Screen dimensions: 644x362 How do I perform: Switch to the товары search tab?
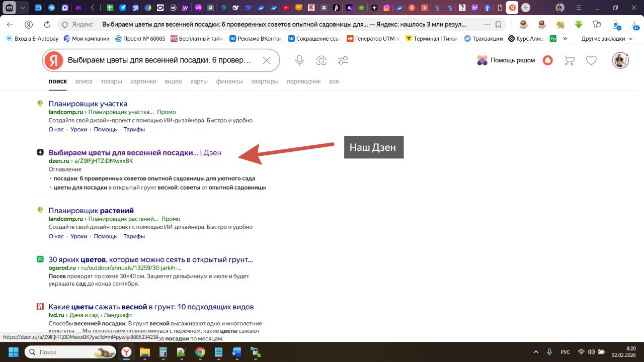point(111,81)
